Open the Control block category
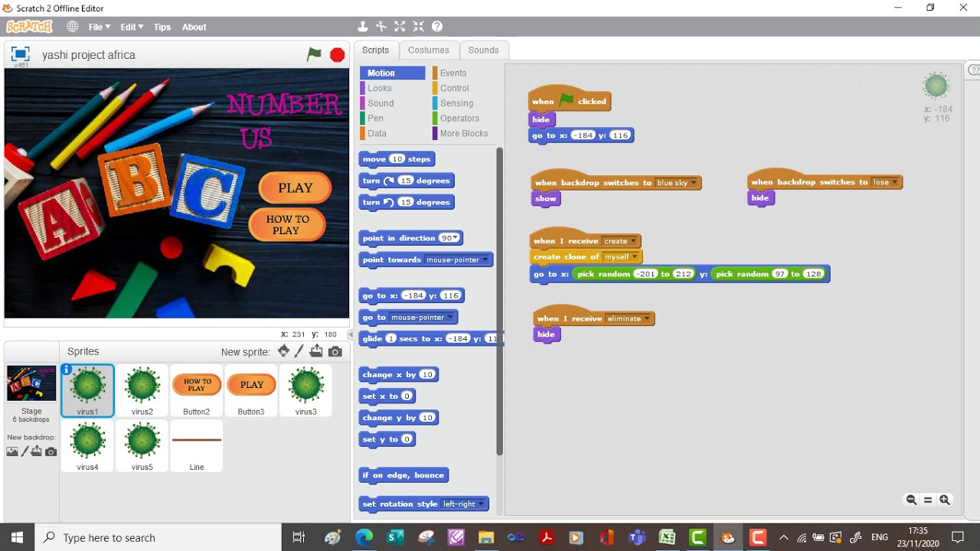This screenshot has height=551, width=980. tap(455, 88)
